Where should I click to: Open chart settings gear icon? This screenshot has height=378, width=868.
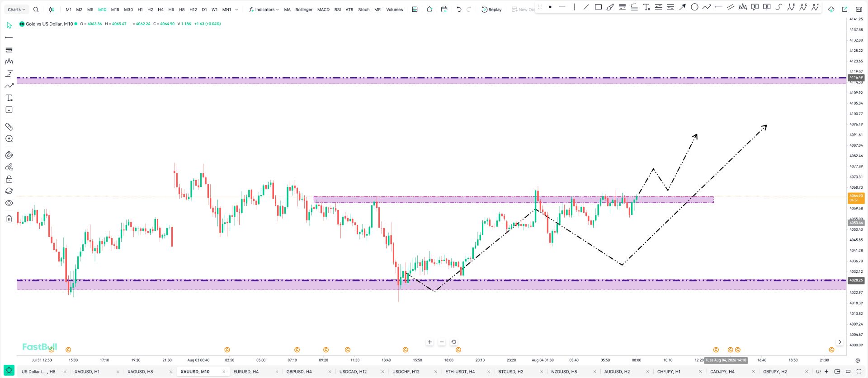tap(858, 360)
